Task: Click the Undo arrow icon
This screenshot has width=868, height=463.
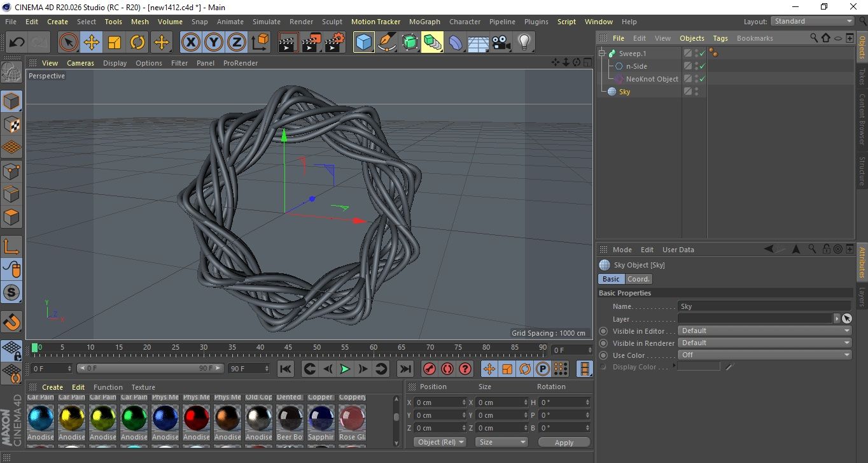Action: pos(17,43)
